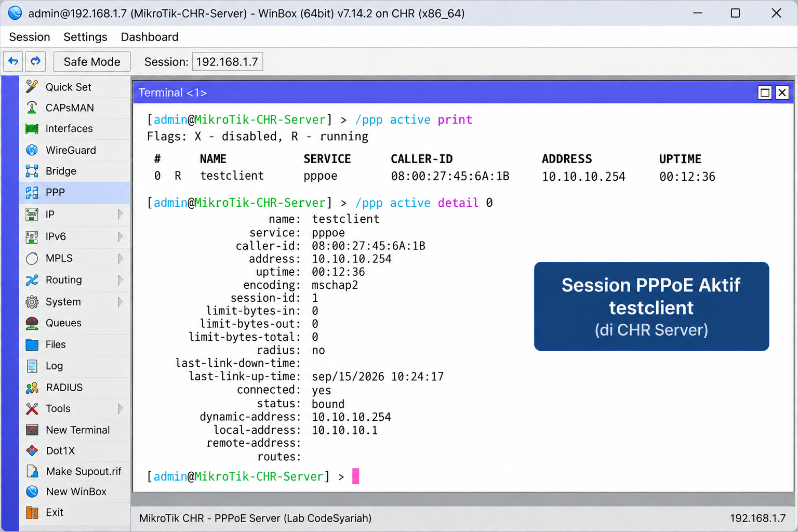The width and height of the screenshot is (798, 532).
Task: Expand the System submenu arrow
Action: (121, 302)
